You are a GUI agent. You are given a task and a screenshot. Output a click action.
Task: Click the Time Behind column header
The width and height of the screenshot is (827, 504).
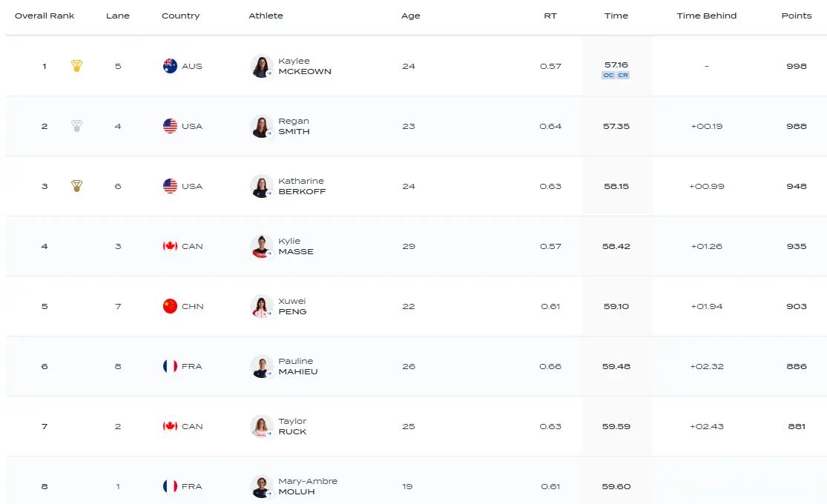pos(707,16)
